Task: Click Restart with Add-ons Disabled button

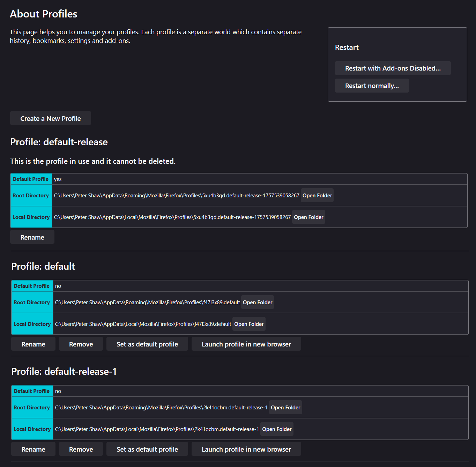Action: (393, 68)
